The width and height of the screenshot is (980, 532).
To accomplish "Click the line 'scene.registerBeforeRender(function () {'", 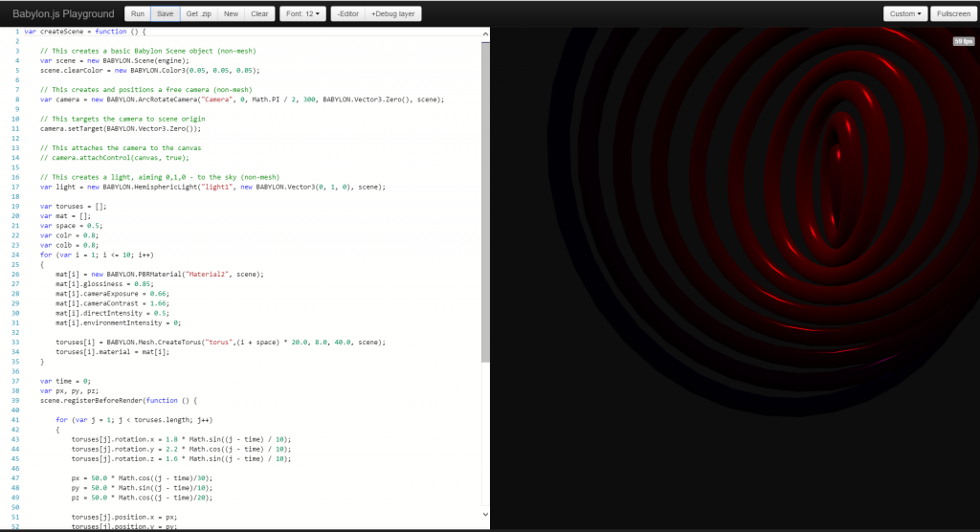I will point(119,401).
